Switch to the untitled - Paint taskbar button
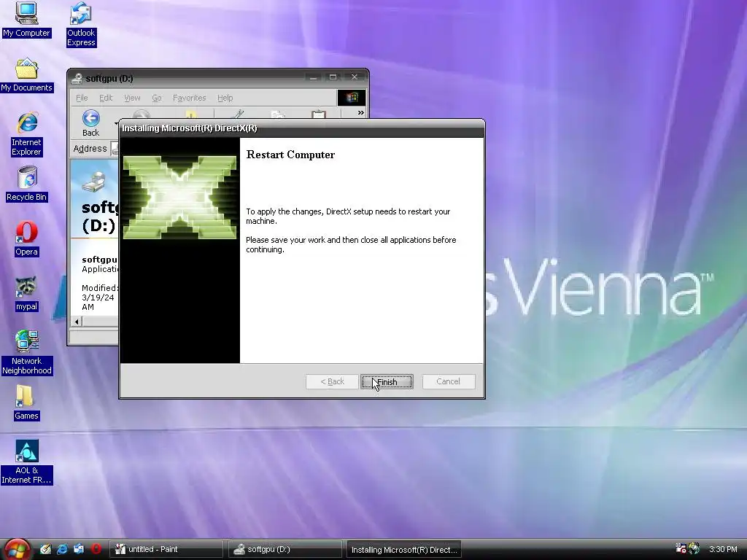747x560 pixels. pyautogui.click(x=166, y=549)
